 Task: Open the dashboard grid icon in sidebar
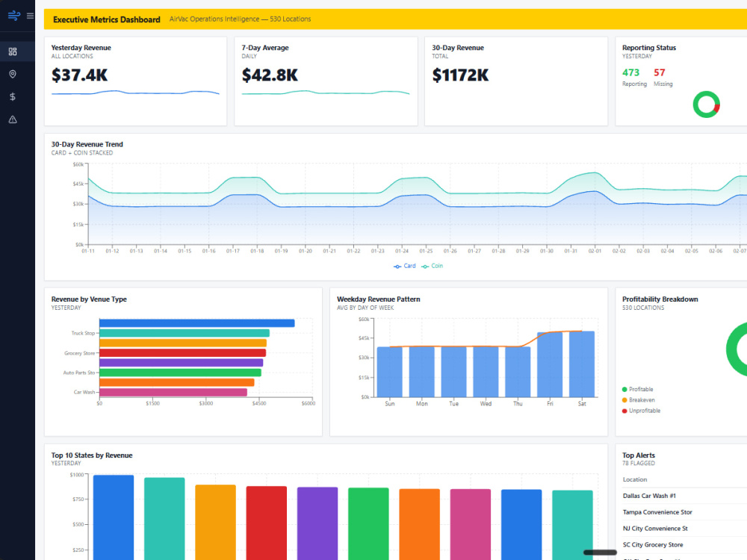point(13,52)
